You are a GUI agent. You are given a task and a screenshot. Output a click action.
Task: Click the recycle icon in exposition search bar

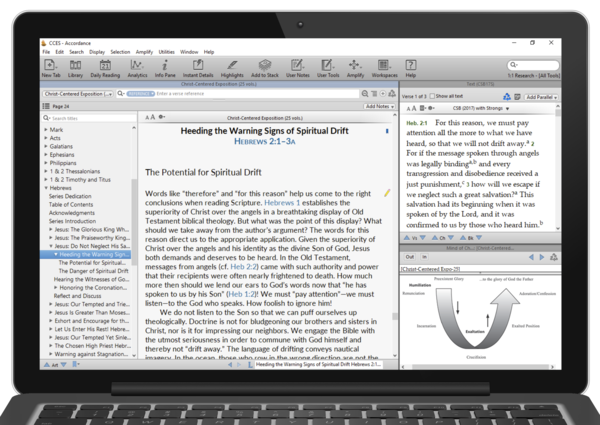pyautogui.click(x=392, y=94)
